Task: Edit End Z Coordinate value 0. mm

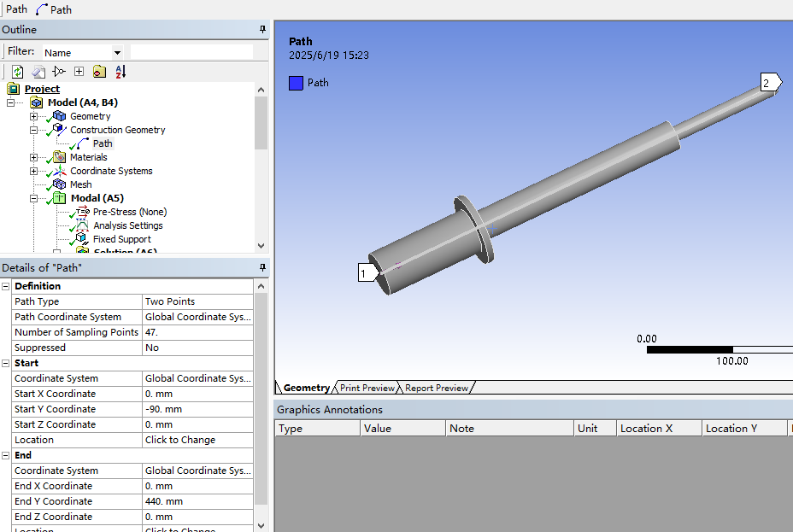Action: tap(197, 517)
